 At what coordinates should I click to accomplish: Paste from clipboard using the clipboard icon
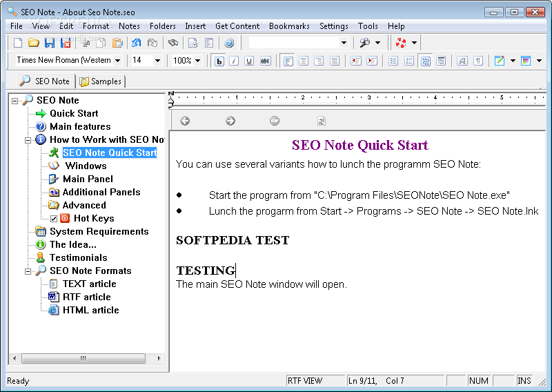(x=117, y=43)
